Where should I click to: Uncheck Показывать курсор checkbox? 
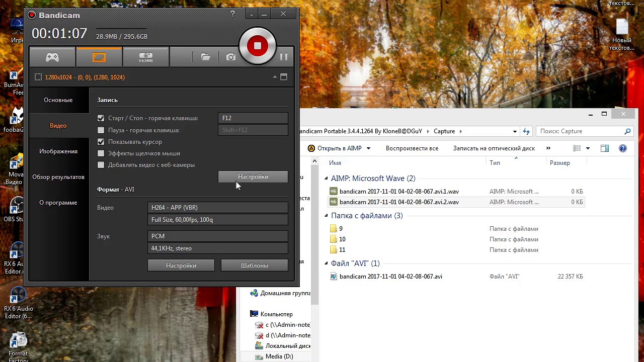101,142
